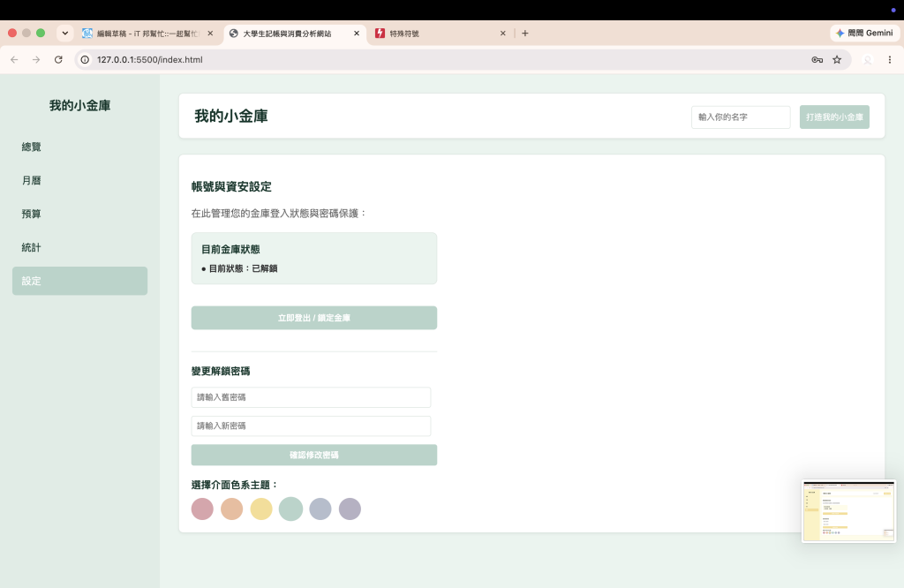Focus the 請輸入舊密碼 field
This screenshot has width=904, height=588.
pos(312,397)
